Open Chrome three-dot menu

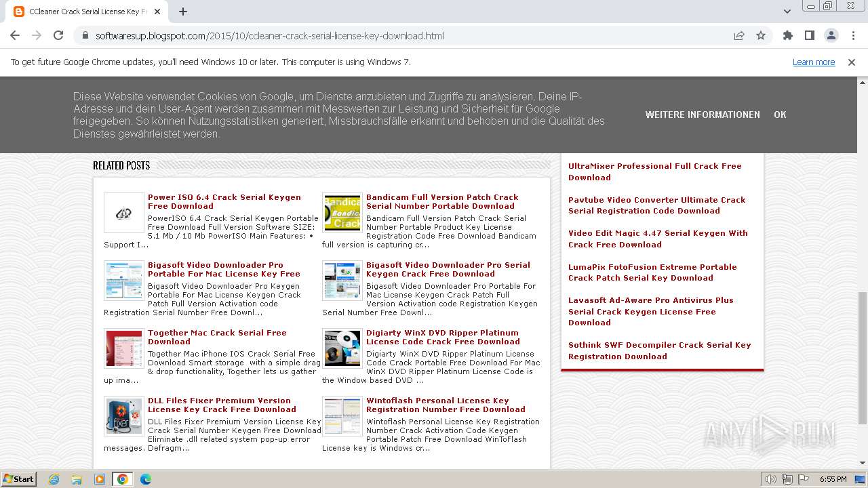[x=852, y=35]
